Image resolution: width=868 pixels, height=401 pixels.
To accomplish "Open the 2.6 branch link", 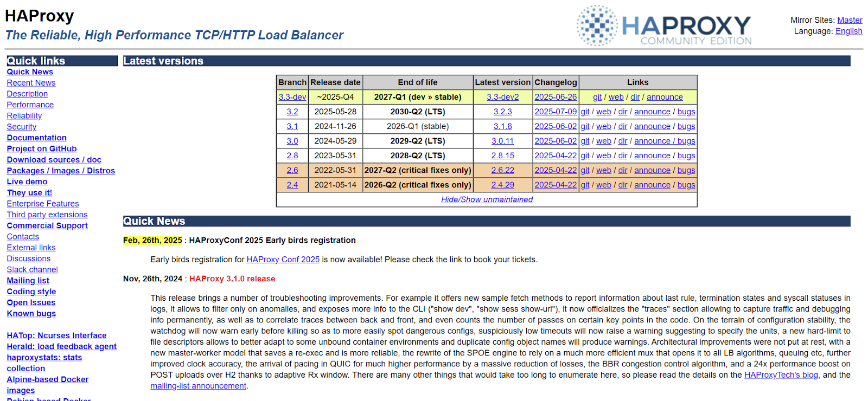I will tap(292, 170).
